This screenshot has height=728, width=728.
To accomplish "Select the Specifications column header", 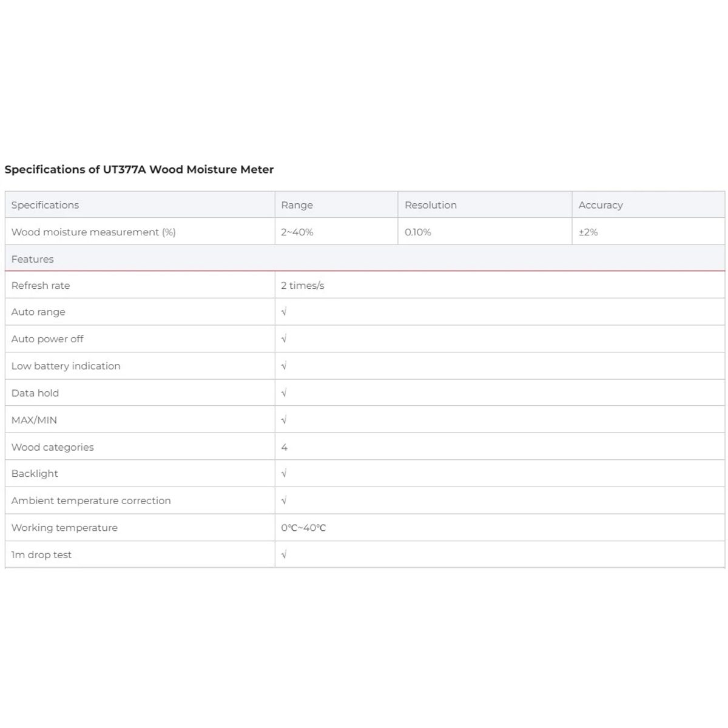I will 45,205.
